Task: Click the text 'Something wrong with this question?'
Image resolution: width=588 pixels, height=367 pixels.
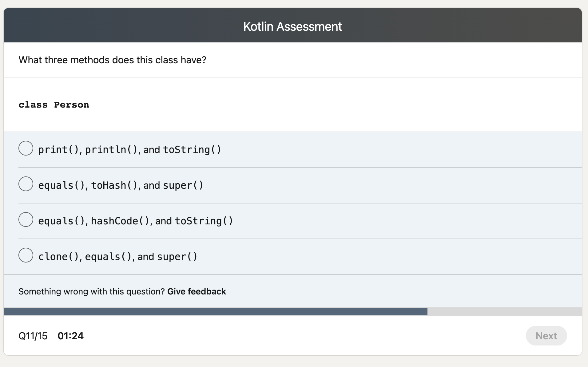Action: [x=91, y=291]
